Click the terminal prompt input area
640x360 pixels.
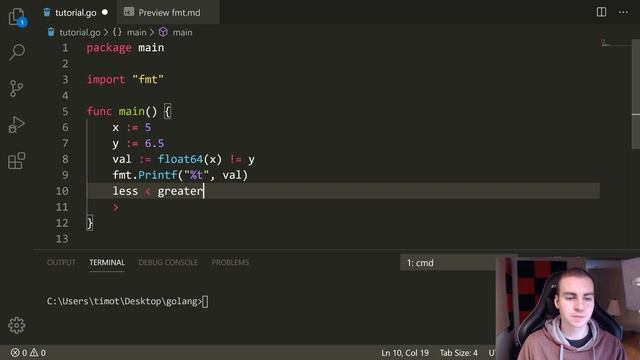pos(205,302)
